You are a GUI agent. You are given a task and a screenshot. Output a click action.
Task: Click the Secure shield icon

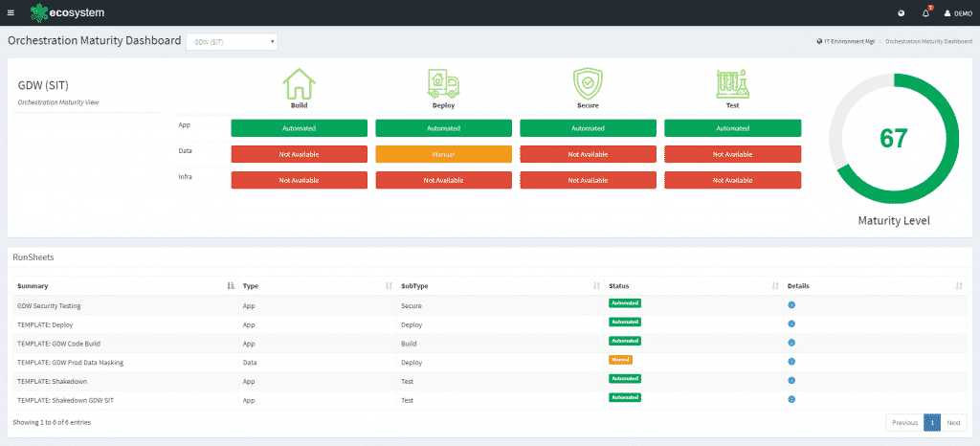[588, 84]
